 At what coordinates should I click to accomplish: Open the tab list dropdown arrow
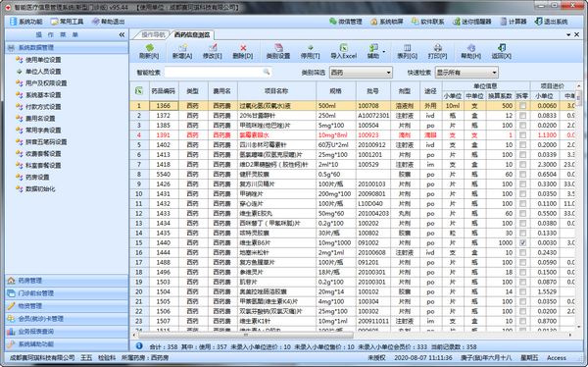(568, 34)
